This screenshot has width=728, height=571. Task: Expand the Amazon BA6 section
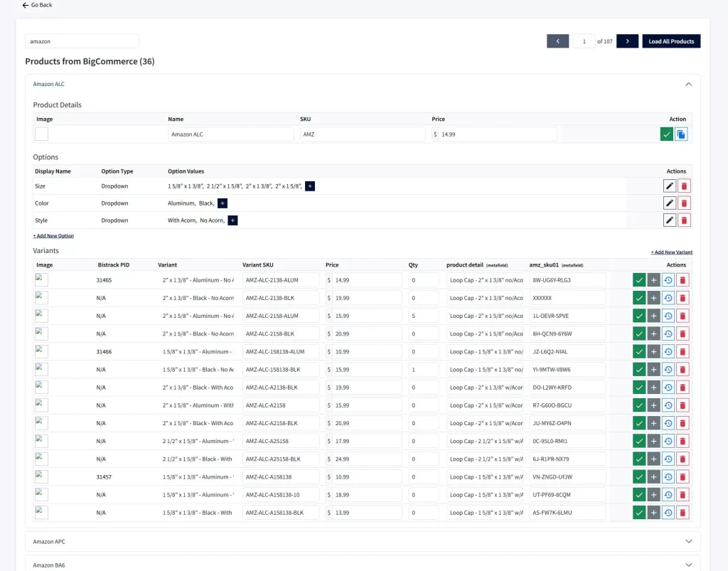[x=688, y=565]
